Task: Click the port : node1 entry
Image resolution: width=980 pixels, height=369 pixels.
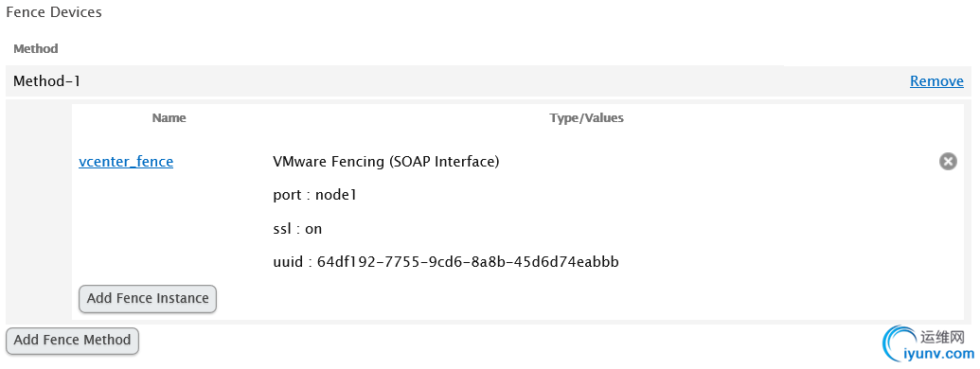Action: point(314,196)
